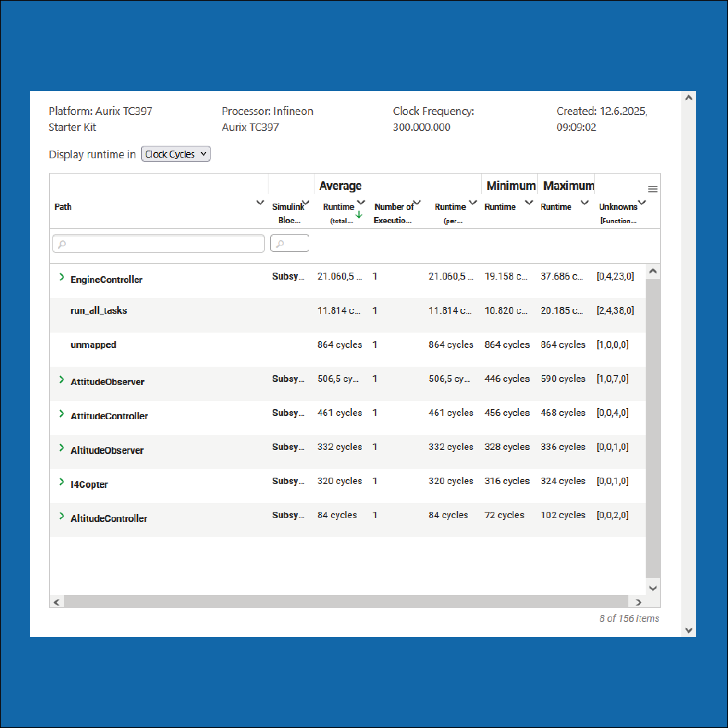The height and width of the screenshot is (728, 728).
Task: Open the Clock Cycles display dropdown
Action: tap(176, 154)
